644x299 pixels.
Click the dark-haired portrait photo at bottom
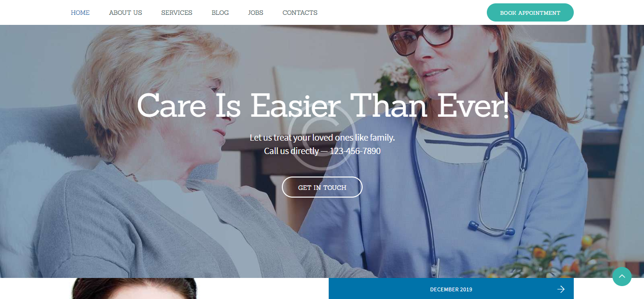tap(134, 288)
